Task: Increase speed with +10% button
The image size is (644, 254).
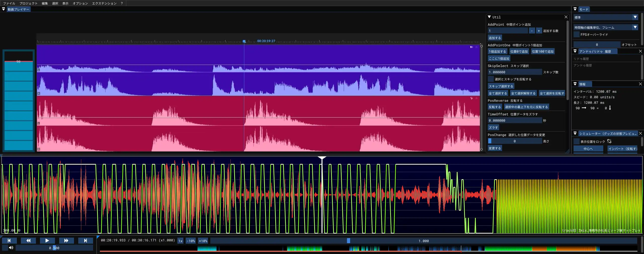Action: point(203,241)
